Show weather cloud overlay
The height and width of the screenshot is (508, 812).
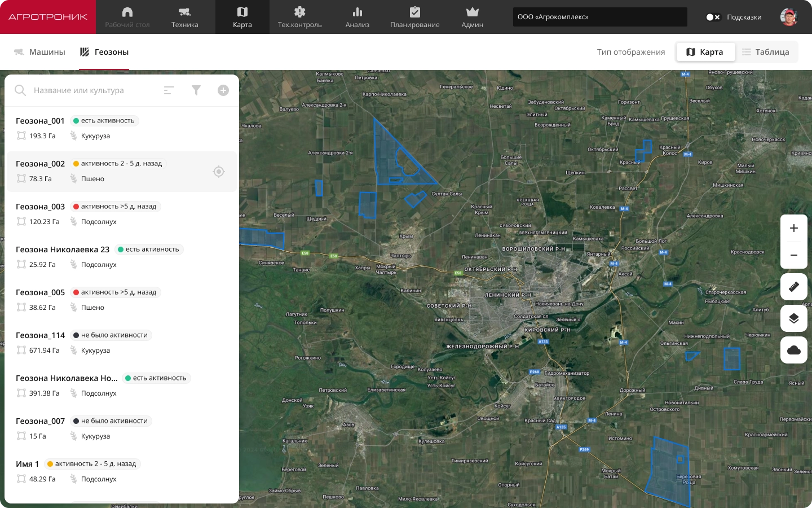(x=794, y=350)
